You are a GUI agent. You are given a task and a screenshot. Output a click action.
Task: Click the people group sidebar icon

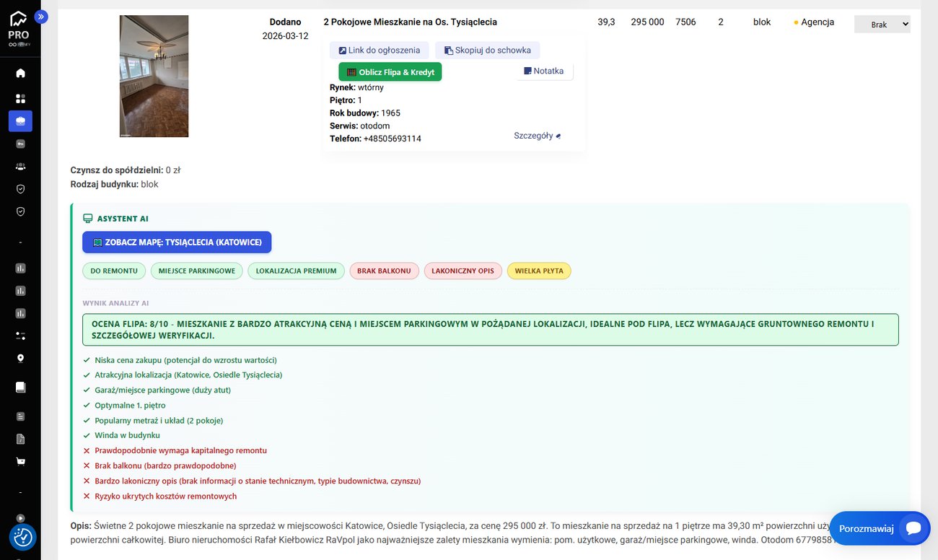click(x=20, y=166)
